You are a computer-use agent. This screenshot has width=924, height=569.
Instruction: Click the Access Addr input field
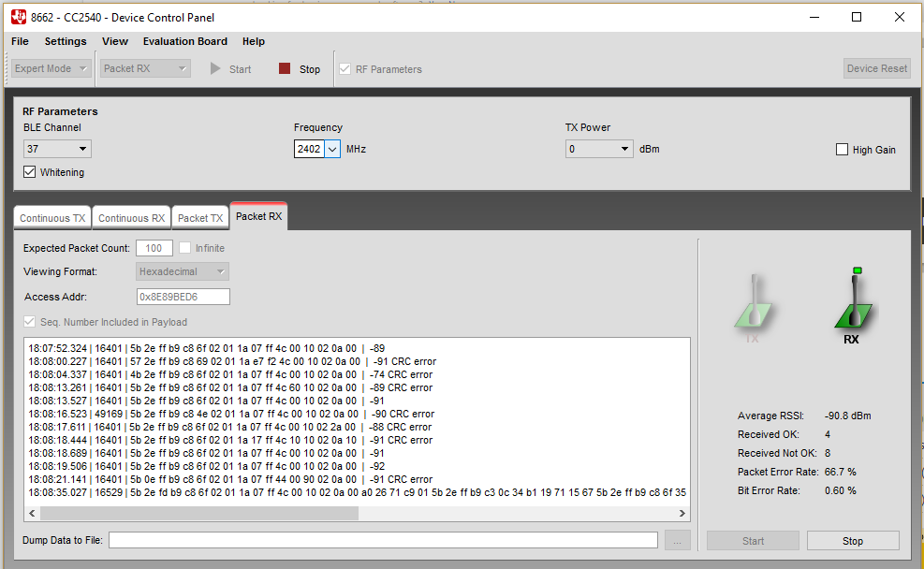pyautogui.click(x=183, y=297)
